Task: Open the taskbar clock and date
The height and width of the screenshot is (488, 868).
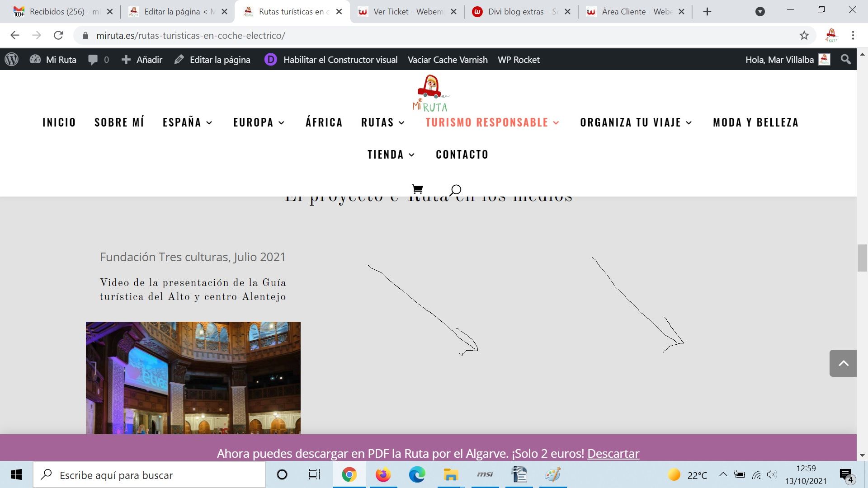Action: click(806, 475)
